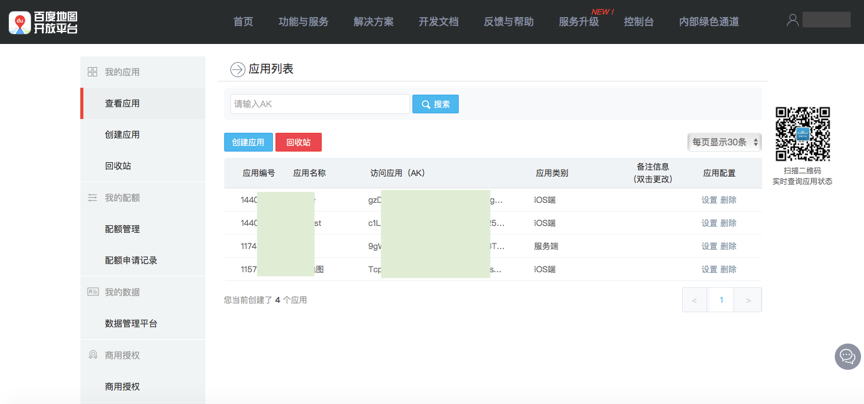This screenshot has height=404, width=864.
Task: Click the arrow icon beside 应用列表
Action: 237,69
